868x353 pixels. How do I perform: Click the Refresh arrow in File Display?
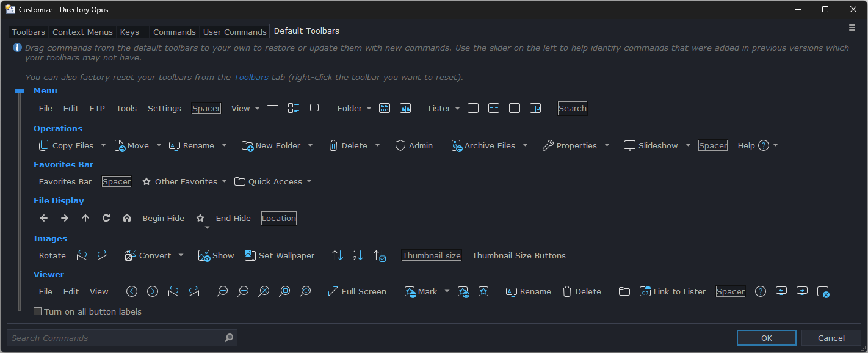tap(106, 218)
